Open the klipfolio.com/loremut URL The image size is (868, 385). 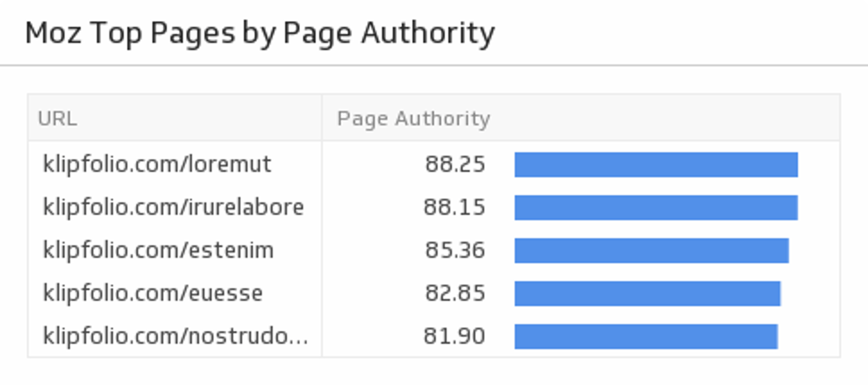click(156, 164)
